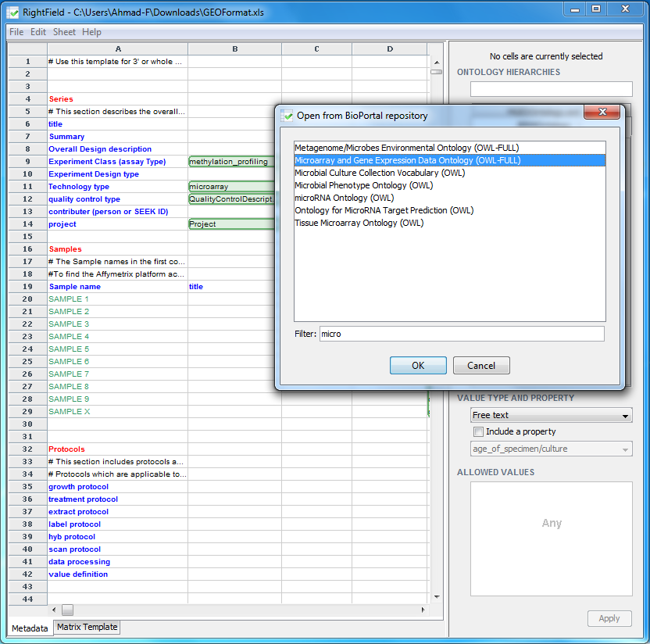Choose Tissue Microarray Ontology (OWL)
The width and height of the screenshot is (650, 644).
tap(359, 223)
